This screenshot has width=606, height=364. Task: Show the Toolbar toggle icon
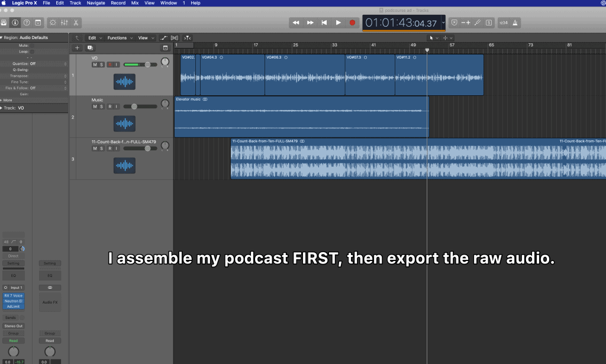[x=38, y=23]
